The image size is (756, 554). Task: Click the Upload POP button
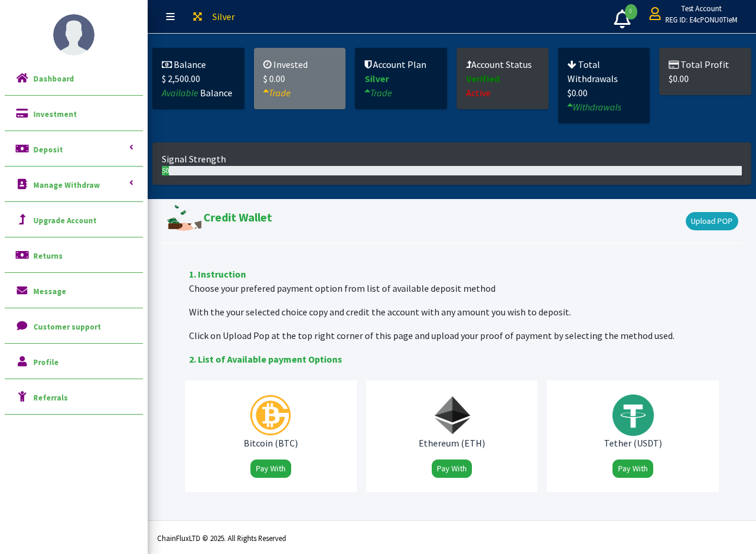tap(712, 221)
